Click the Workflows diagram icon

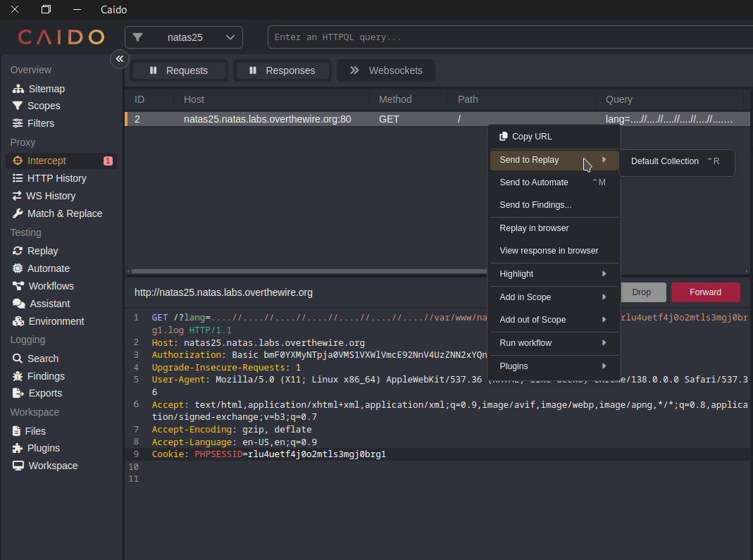pyautogui.click(x=18, y=286)
